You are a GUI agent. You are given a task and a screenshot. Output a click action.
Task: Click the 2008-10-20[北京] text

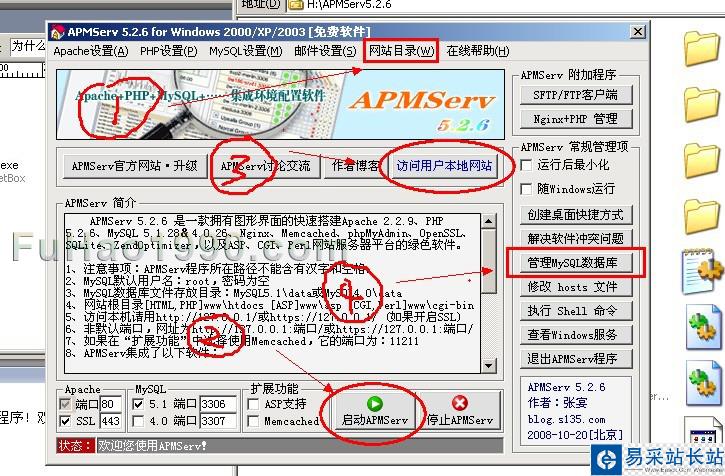(x=575, y=435)
